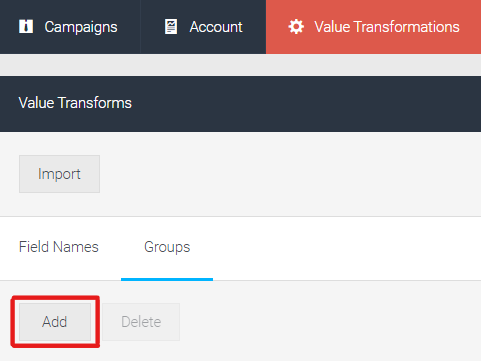
Task: Click the Import button
Action: coord(59,174)
